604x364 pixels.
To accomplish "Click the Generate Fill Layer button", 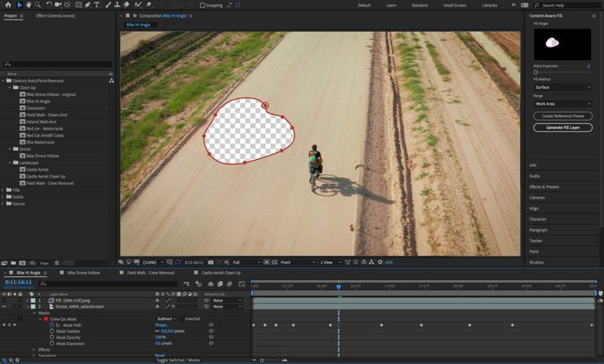I will 563,128.
